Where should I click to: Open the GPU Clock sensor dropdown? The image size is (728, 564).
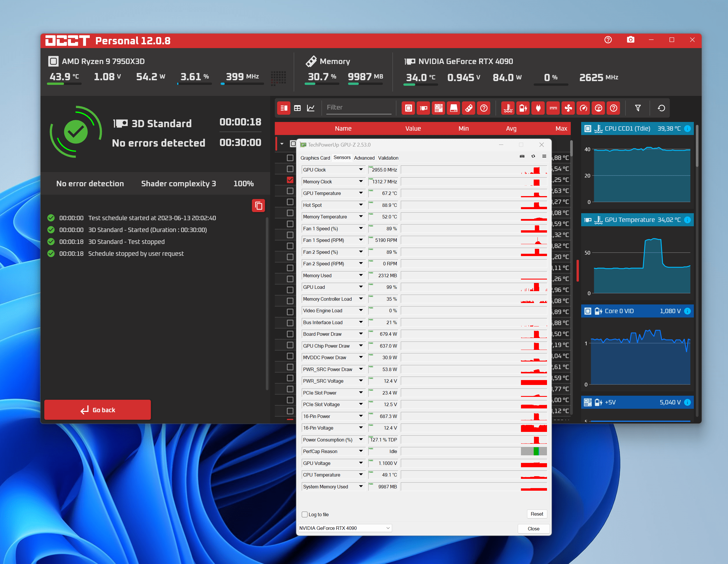point(361,170)
